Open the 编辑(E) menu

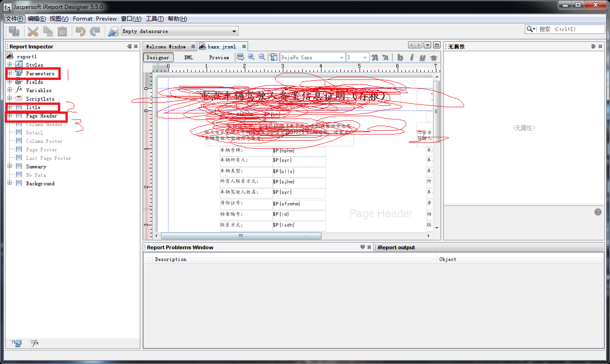[x=37, y=19]
